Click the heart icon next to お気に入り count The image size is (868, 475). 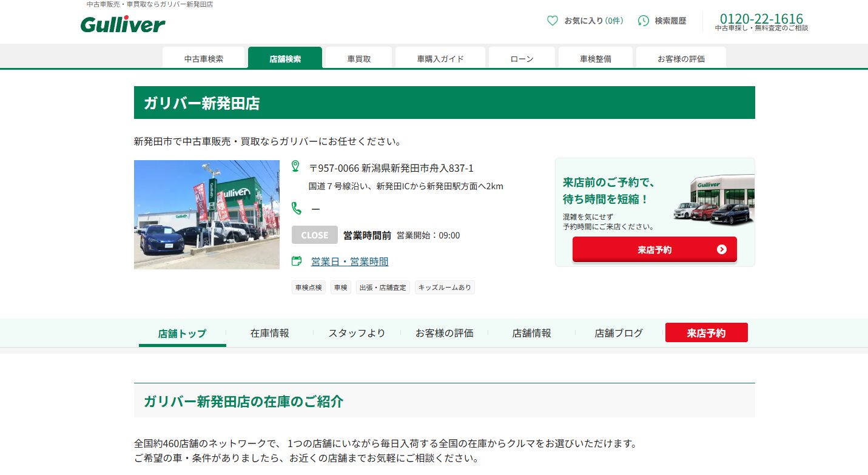pyautogui.click(x=552, y=20)
